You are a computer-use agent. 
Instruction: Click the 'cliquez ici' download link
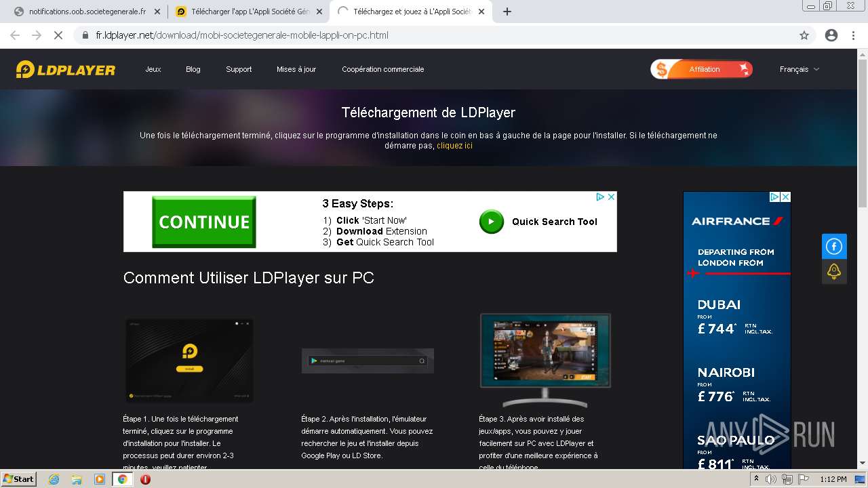click(454, 146)
